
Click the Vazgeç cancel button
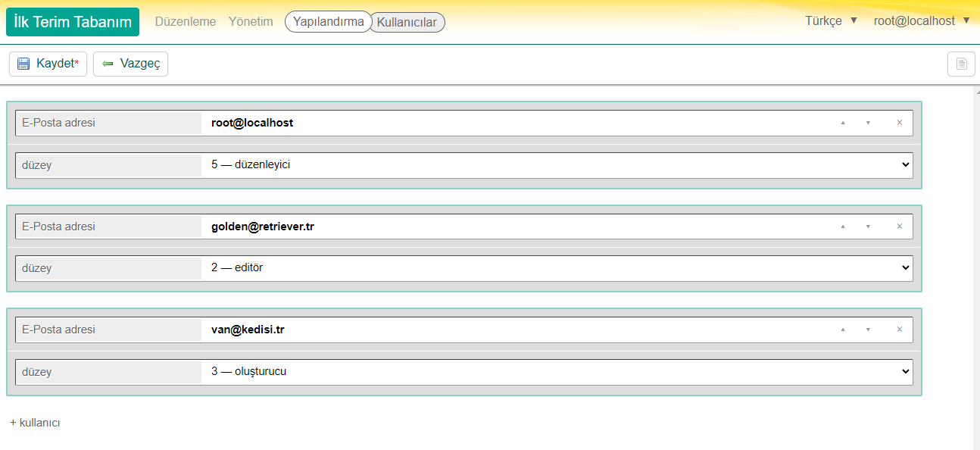point(130,64)
